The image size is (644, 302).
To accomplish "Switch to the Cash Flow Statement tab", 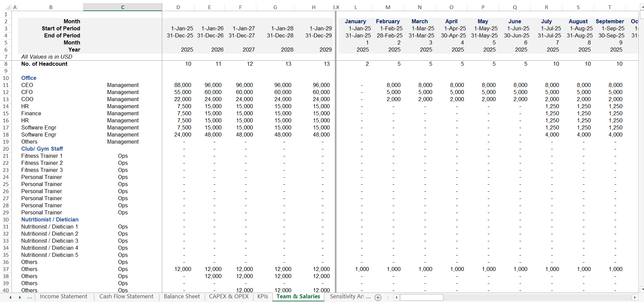I will (x=126, y=297).
